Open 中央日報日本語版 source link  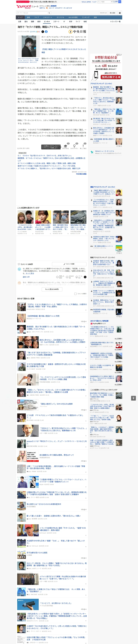point(81,174)
